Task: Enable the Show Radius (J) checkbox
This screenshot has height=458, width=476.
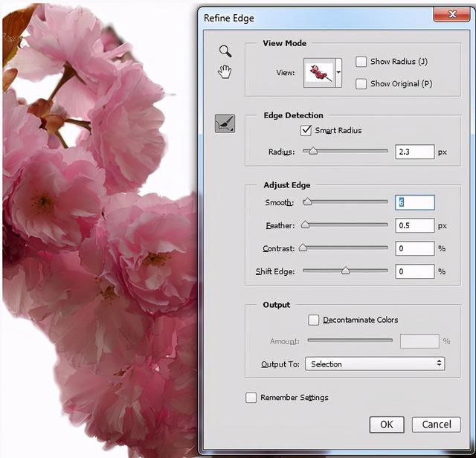Action: (x=361, y=62)
